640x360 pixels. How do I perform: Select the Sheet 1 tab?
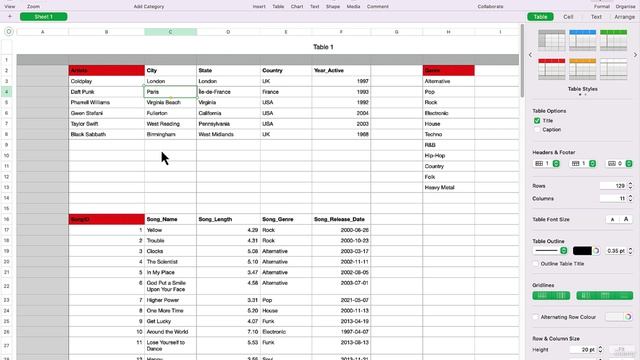tap(44, 17)
